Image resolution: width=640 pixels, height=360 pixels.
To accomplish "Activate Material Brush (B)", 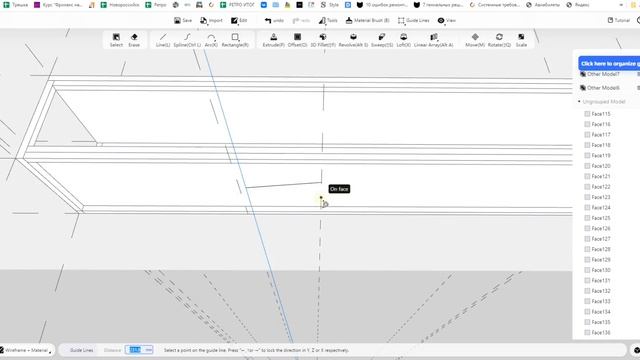I will point(367,20).
